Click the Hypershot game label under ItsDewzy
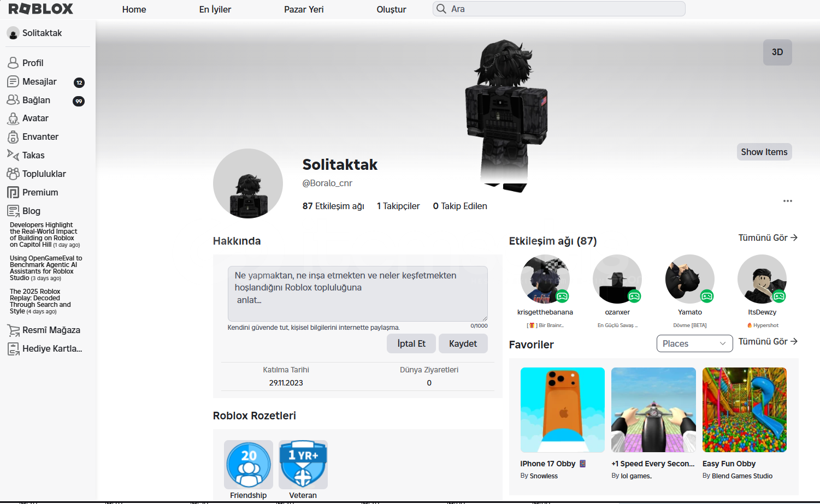This screenshot has height=504, width=820. click(763, 325)
